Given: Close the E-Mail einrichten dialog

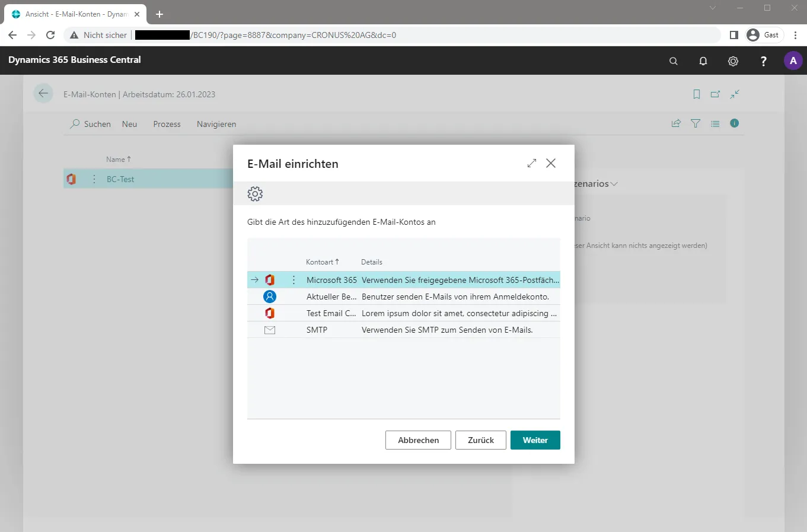Looking at the screenshot, I should (551, 163).
